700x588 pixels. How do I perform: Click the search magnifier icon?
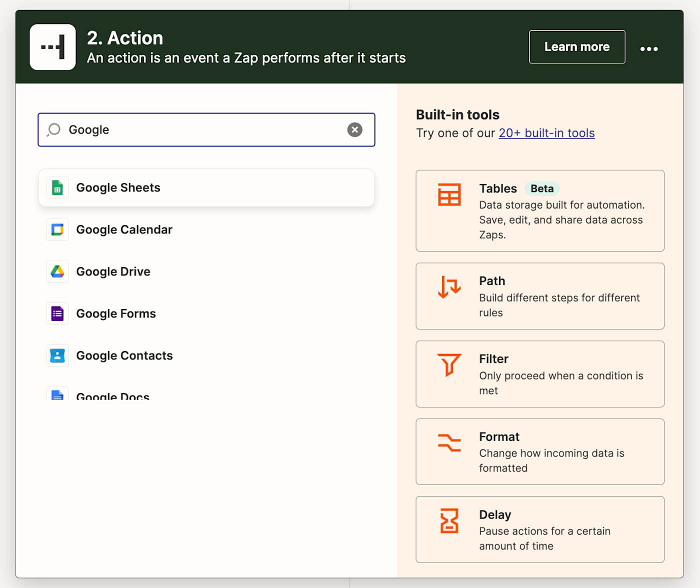(54, 130)
